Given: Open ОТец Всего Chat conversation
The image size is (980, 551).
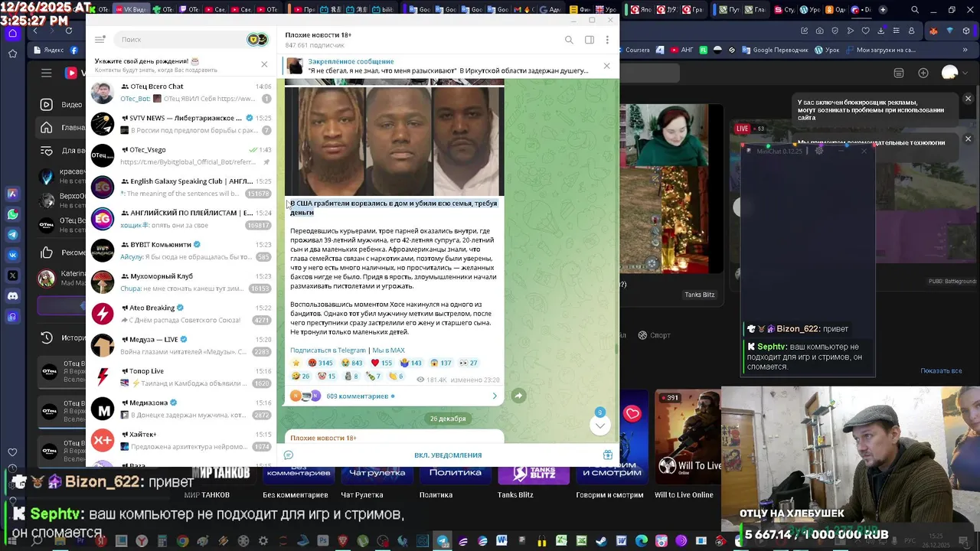Looking at the screenshot, I should pyautogui.click(x=181, y=93).
